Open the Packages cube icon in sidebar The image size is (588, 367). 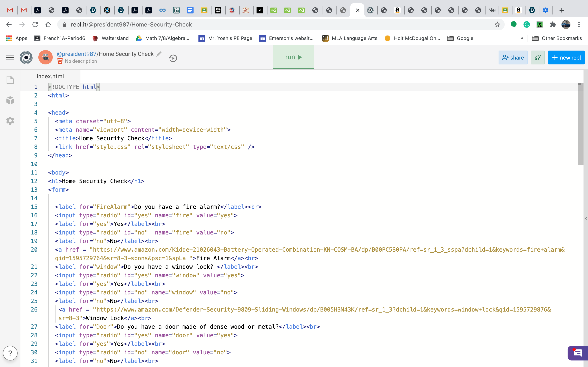10,100
